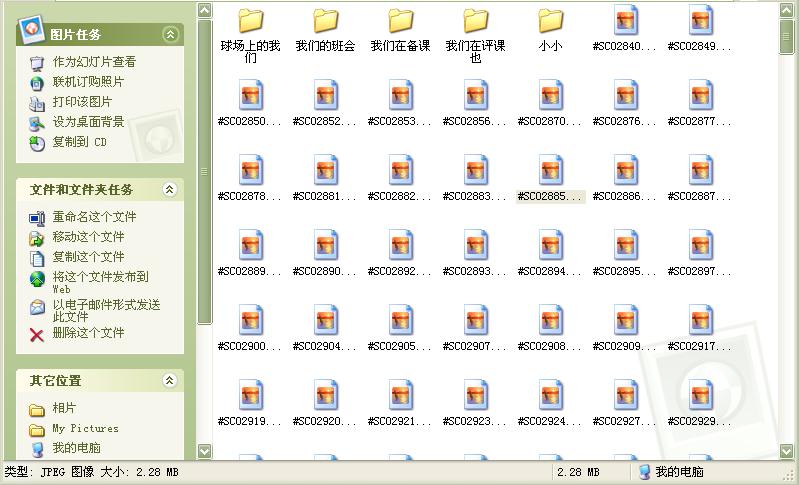Click 以电子邮件形式发送此文件 link
This screenshot has width=799, height=485.
(106, 310)
